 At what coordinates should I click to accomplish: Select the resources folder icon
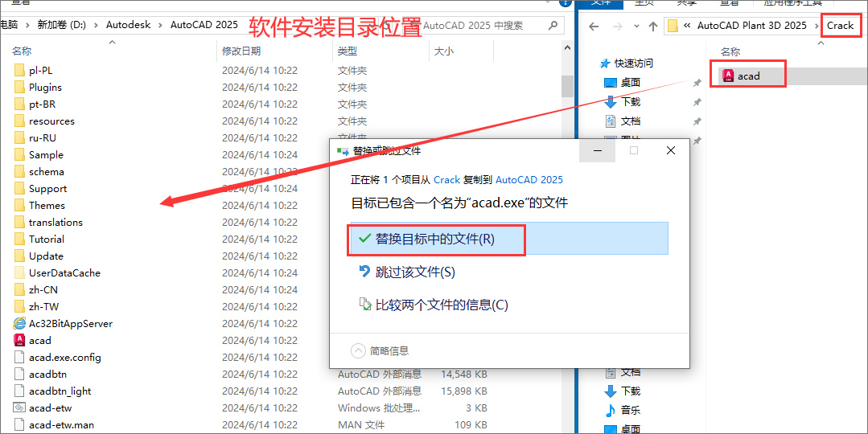(x=19, y=121)
